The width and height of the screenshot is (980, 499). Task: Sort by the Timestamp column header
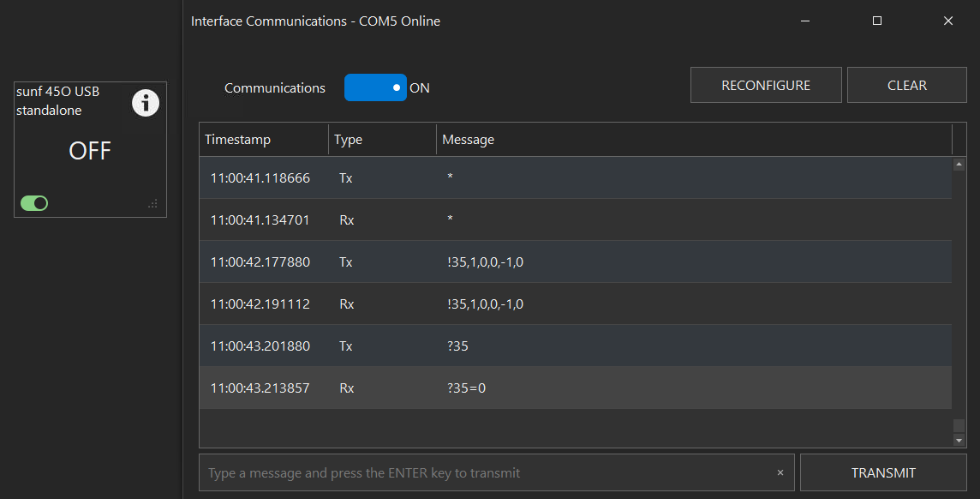click(x=264, y=140)
